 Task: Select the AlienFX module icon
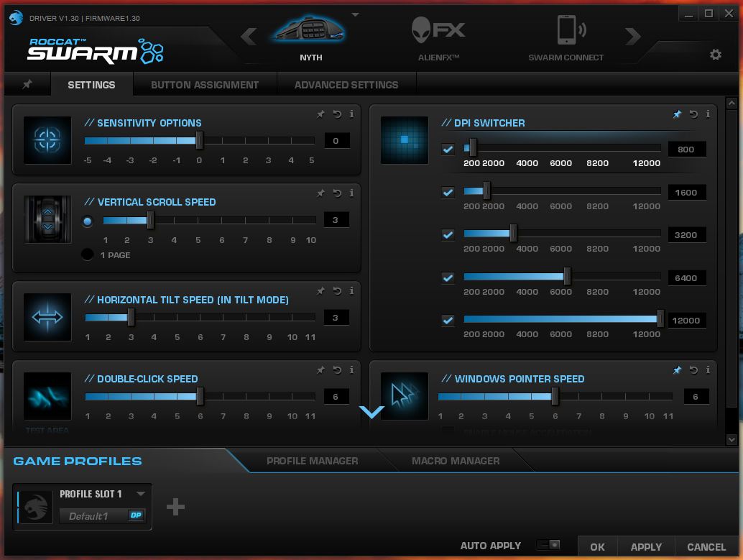tap(438, 32)
